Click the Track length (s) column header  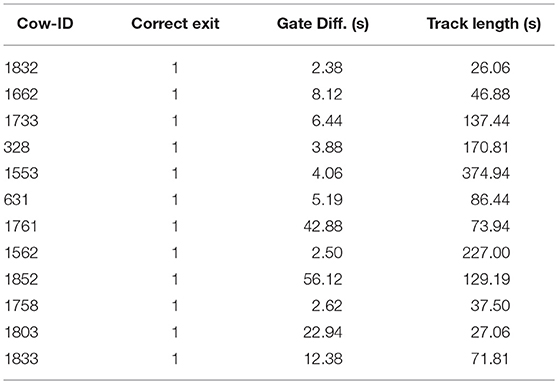(484, 24)
